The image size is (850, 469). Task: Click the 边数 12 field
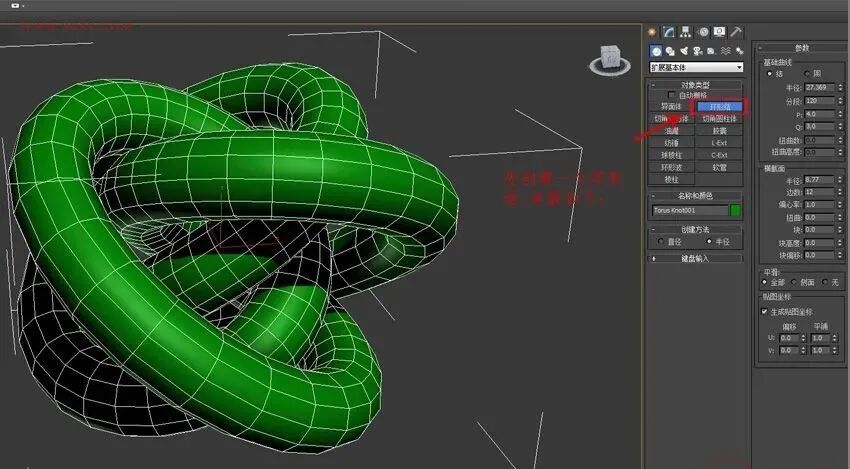point(820,192)
